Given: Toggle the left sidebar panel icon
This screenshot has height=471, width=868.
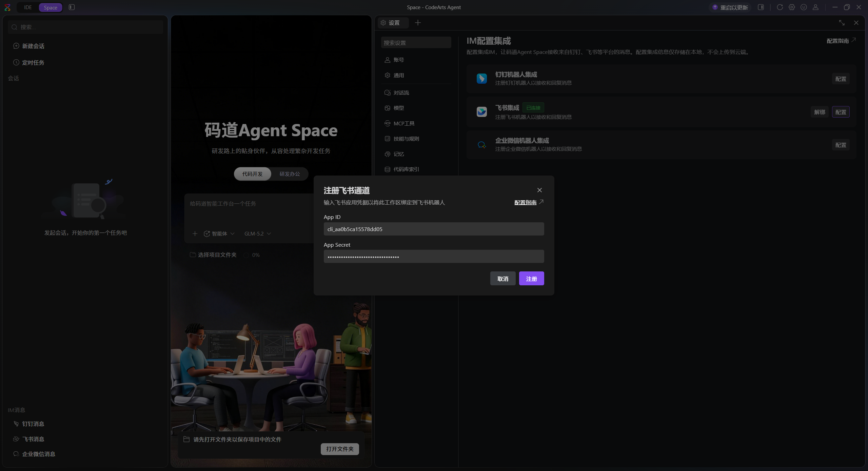Looking at the screenshot, I should (x=72, y=7).
